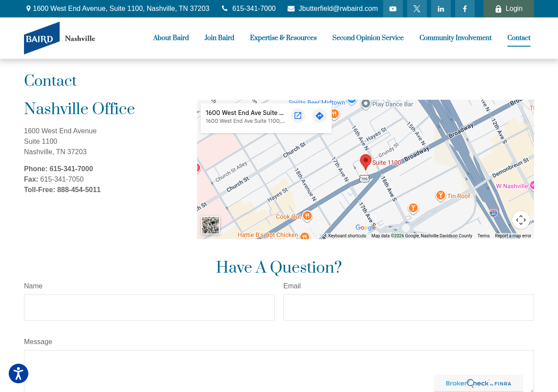Click the cocktail bar marker below Tin Roof
This screenshot has width=558, height=392.
click(413, 208)
